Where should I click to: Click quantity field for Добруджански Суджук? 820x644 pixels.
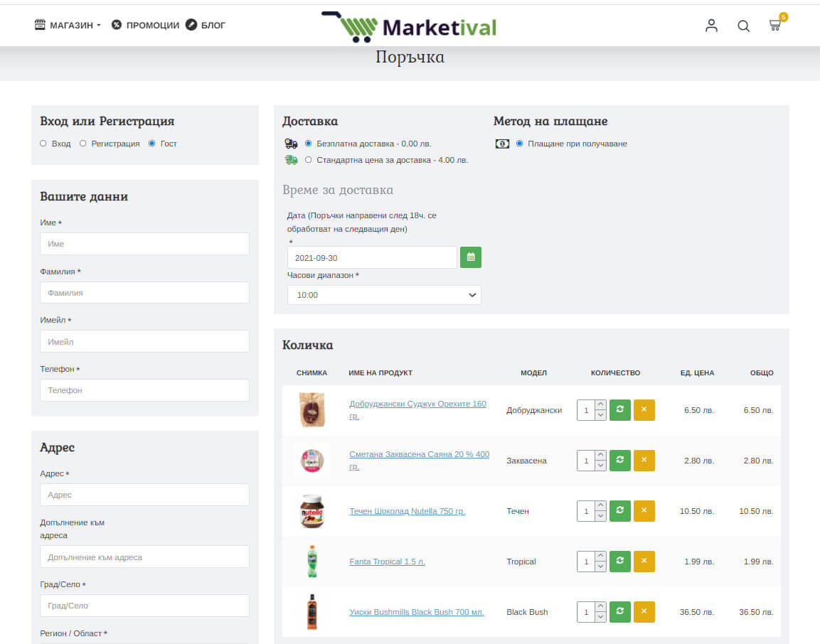point(586,410)
